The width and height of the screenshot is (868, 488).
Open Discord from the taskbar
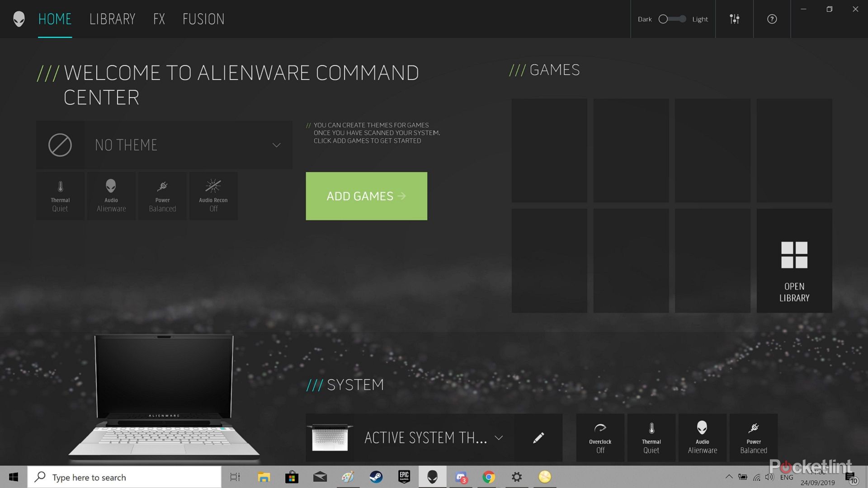click(x=461, y=477)
